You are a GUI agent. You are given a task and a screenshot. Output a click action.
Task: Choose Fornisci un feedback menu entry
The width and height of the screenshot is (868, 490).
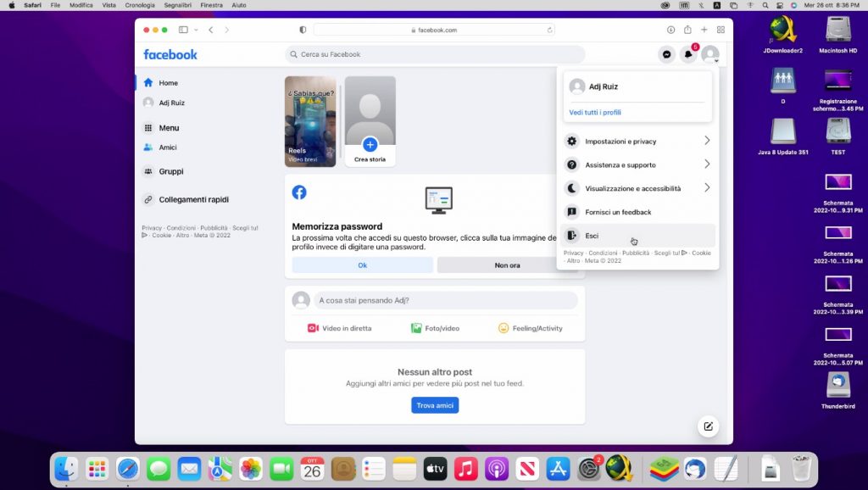(618, 212)
